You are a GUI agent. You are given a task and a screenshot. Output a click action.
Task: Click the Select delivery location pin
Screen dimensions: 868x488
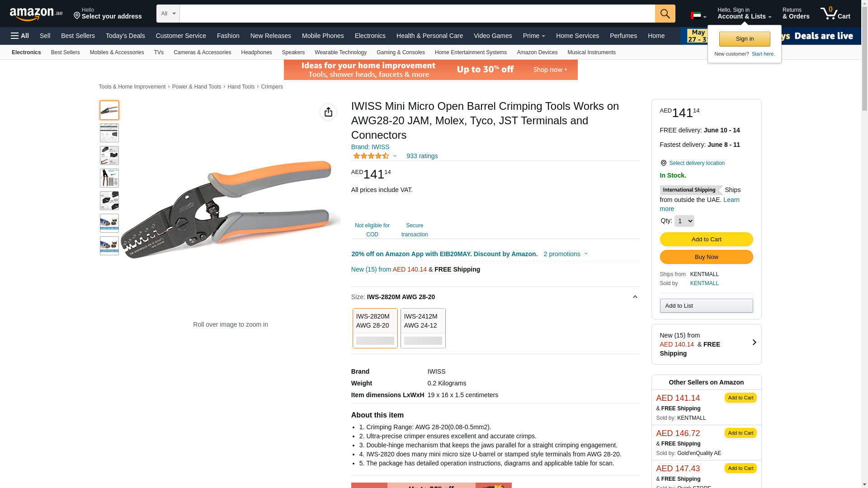coord(663,163)
